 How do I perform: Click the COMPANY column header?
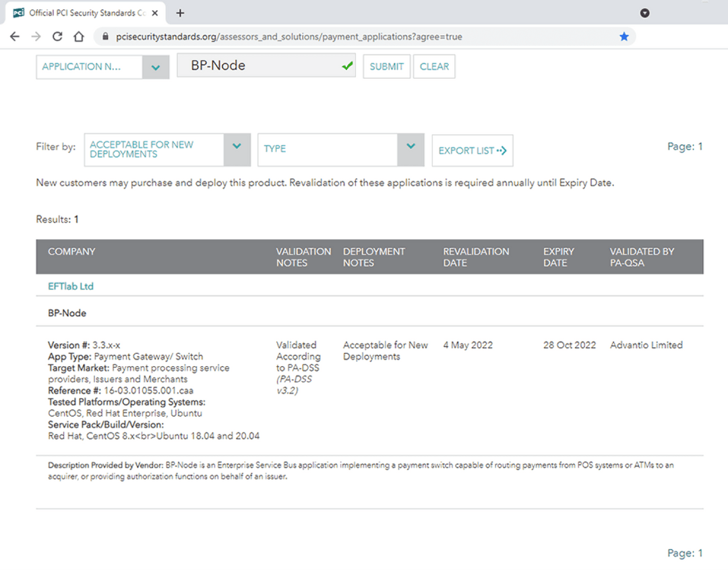pyautogui.click(x=71, y=251)
